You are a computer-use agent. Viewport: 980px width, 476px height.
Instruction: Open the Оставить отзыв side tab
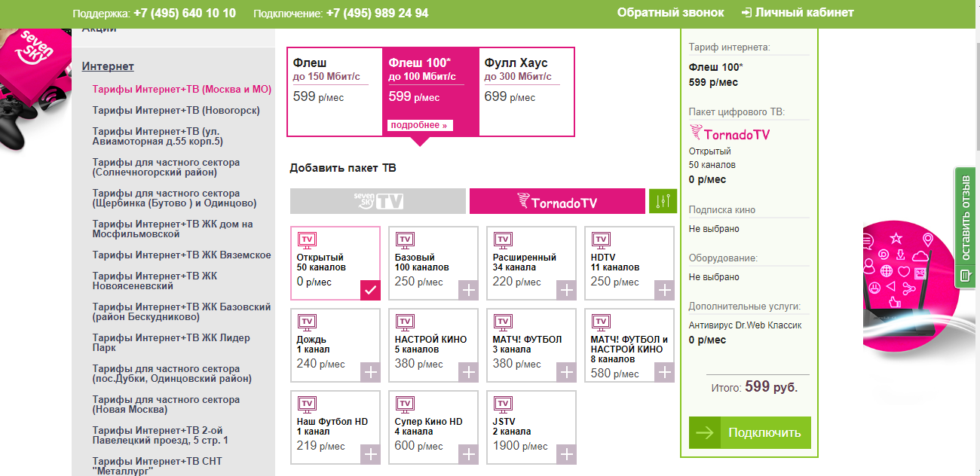coord(966,227)
